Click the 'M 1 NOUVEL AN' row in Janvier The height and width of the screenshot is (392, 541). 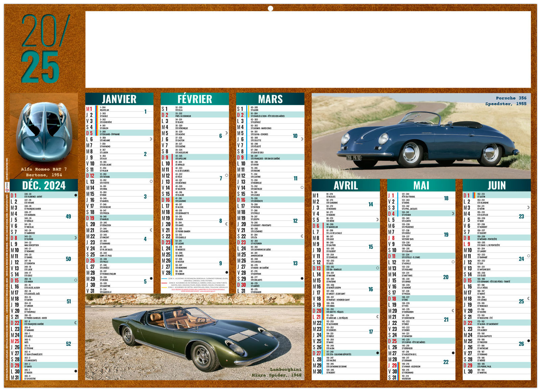[119, 109]
